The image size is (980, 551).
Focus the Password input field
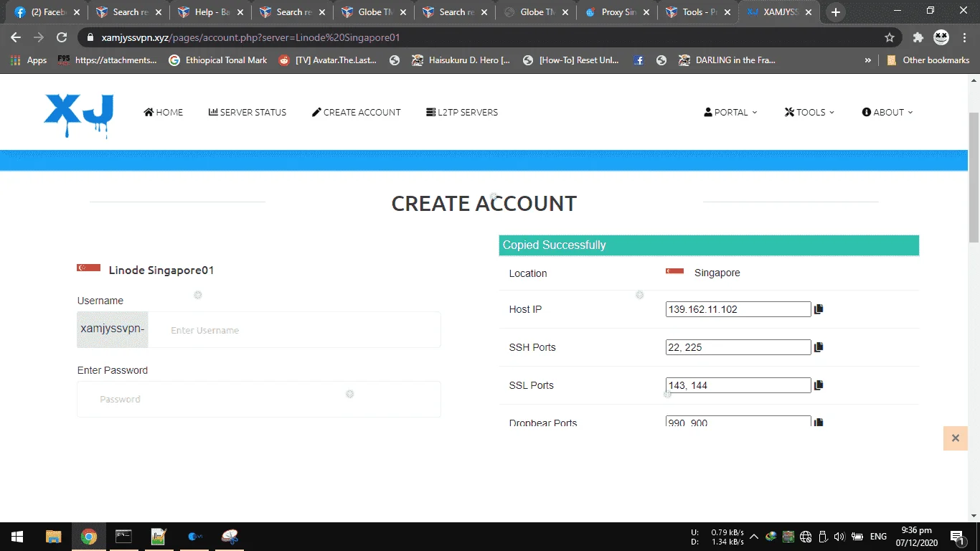click(259, 399)
